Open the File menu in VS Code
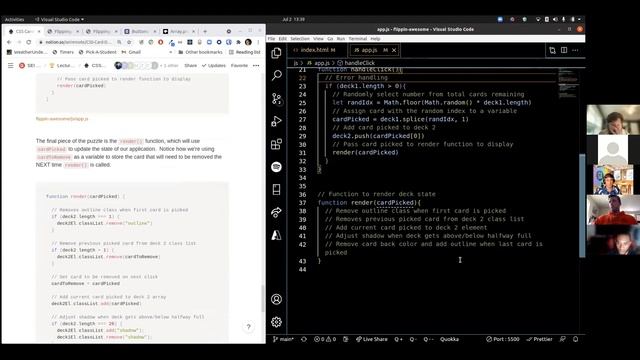The width and height of the screenshot is (640, 360). (271, 39)
